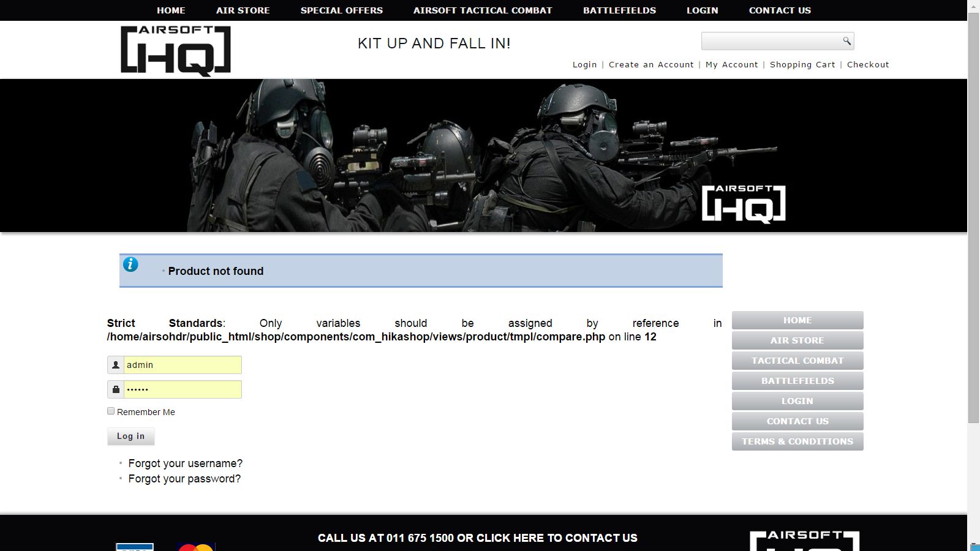Open HOME in the top navigation bar
This screenshot has width=980, height=551.
(x=171, y=10)
